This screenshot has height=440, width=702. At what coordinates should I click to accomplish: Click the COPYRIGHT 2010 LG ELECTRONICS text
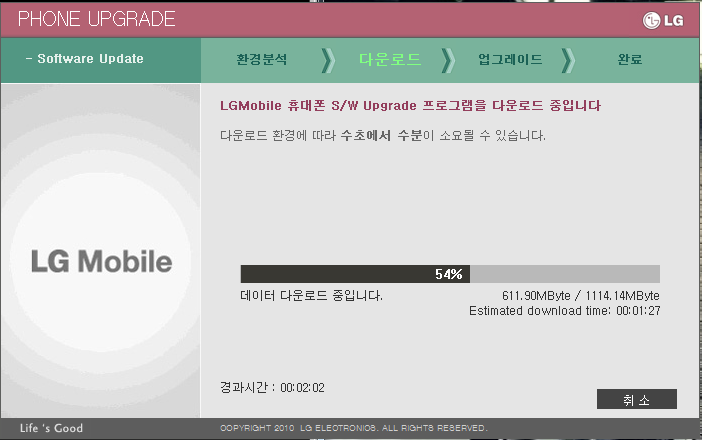point(353,428)
